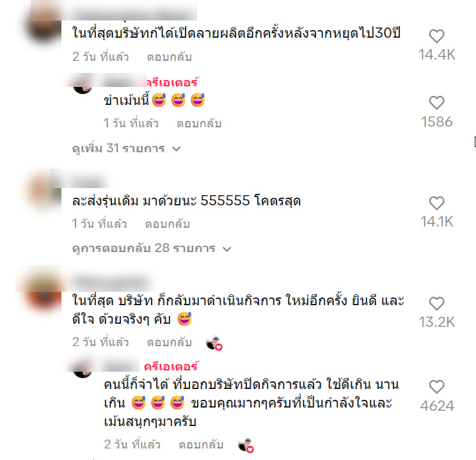Open avatar of 'ละส่งรุ่นเดิม' commenter
Viewport: 476px width, 460px height.
click(44, 192)
